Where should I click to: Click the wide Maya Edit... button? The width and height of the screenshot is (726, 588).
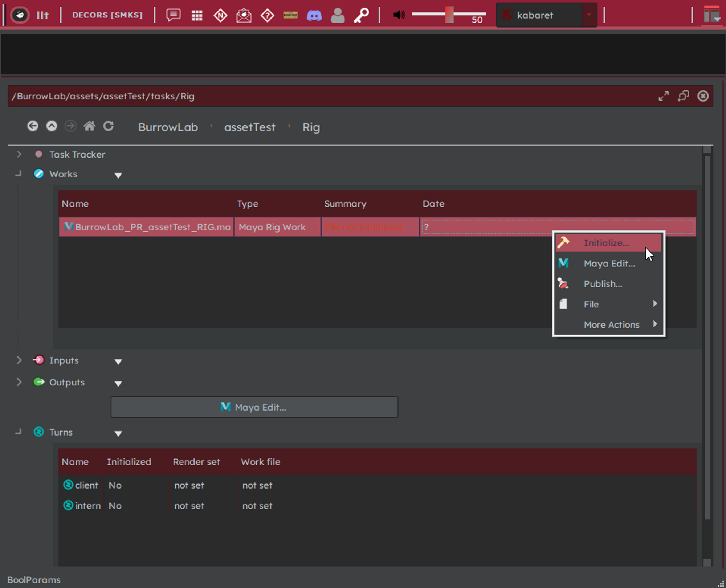tap(254, 407)
